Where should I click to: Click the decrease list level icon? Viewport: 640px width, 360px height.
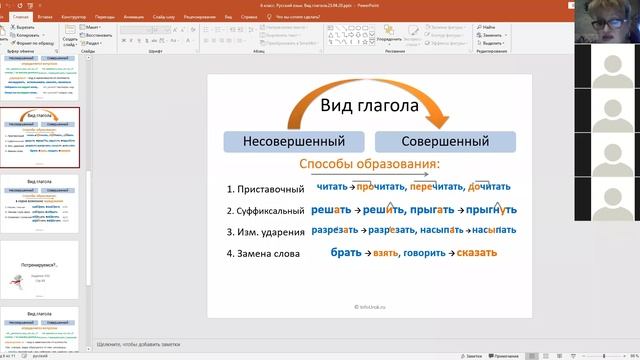point(233,30)
